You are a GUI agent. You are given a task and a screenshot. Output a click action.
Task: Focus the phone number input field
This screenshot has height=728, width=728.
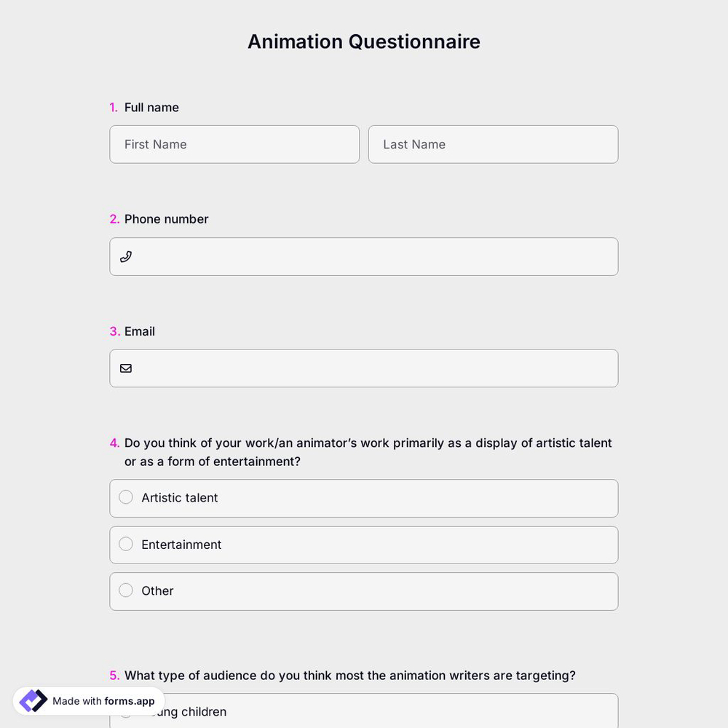click(x=364, y=256)
